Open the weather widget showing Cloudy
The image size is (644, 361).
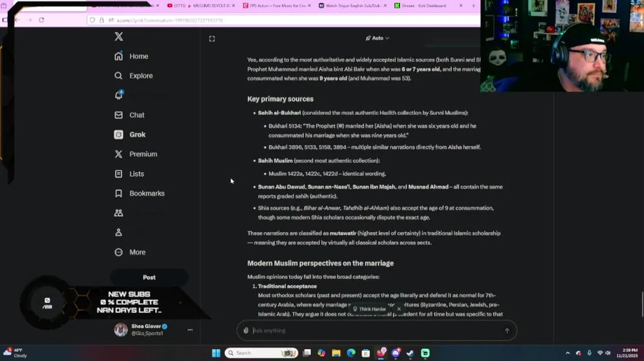[x=15, y=353]
